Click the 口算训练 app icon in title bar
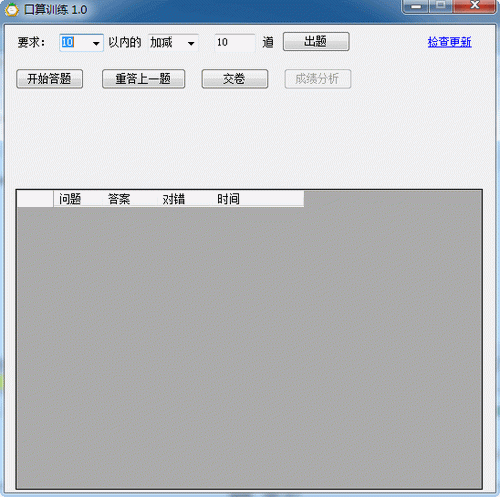 tap(12, 9)
